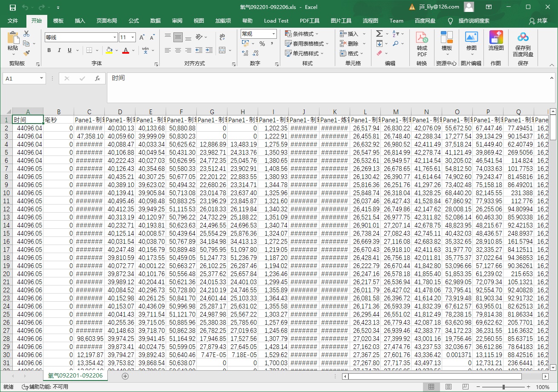This screenshot has height=392, width=558.
Task: Open the 等线 font name dropdown
Action: tap(114, 37)
